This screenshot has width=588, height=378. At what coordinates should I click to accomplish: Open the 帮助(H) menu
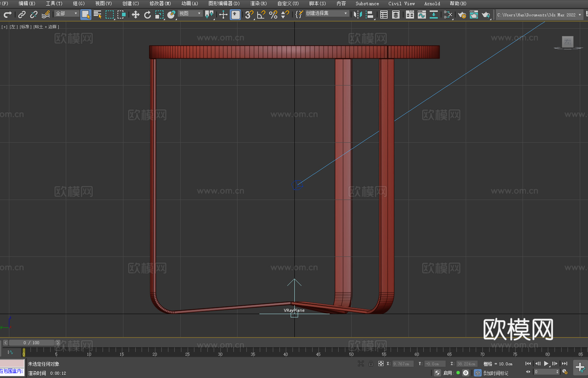pos(458,3)
